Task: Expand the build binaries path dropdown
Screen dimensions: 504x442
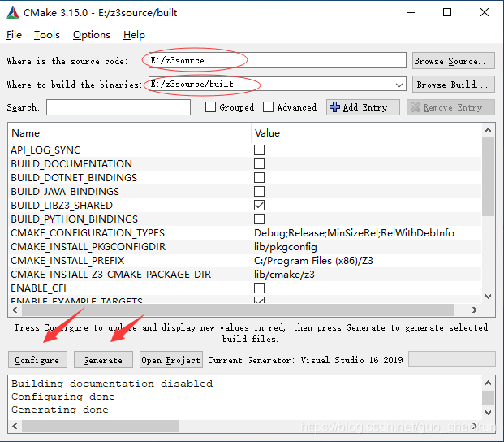Action: 398,85
